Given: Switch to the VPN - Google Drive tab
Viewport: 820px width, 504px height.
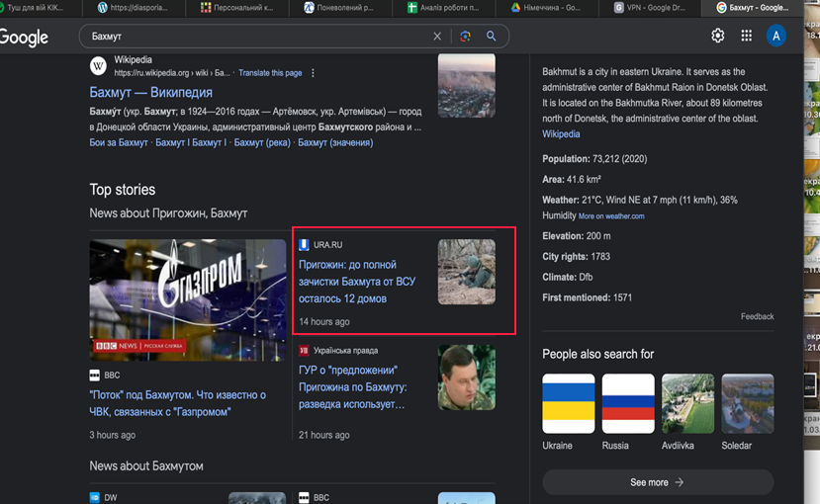Looking at the screenshot, I should pyautogui.click(x=658, y=7).
